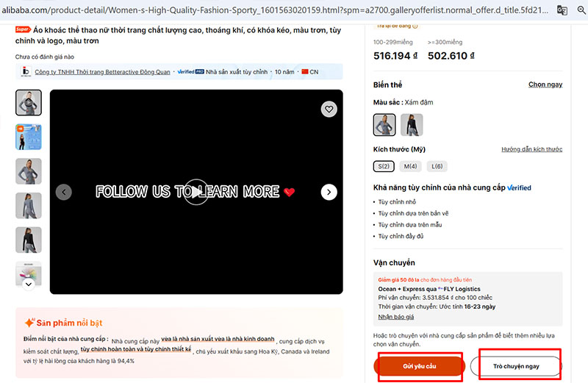
Task: Go to previous product image arrow
Action: pos(64,192)
